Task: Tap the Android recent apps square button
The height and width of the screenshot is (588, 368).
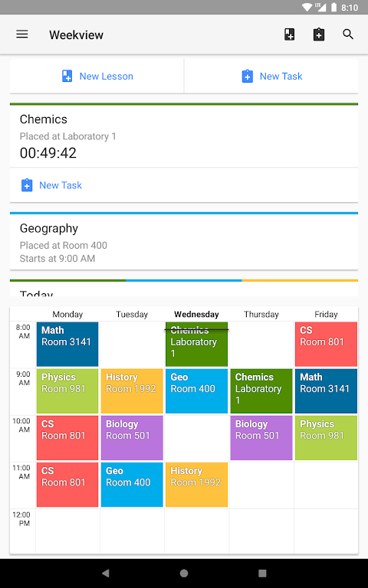Action: coord(262,573)
